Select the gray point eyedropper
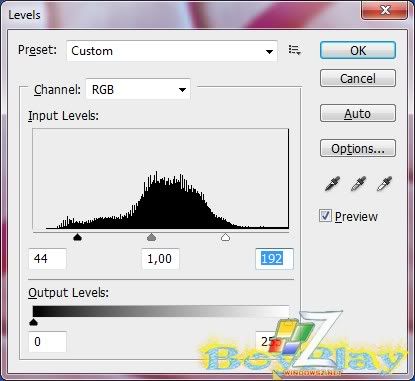The image size is (415, 381). pos(358,184)
